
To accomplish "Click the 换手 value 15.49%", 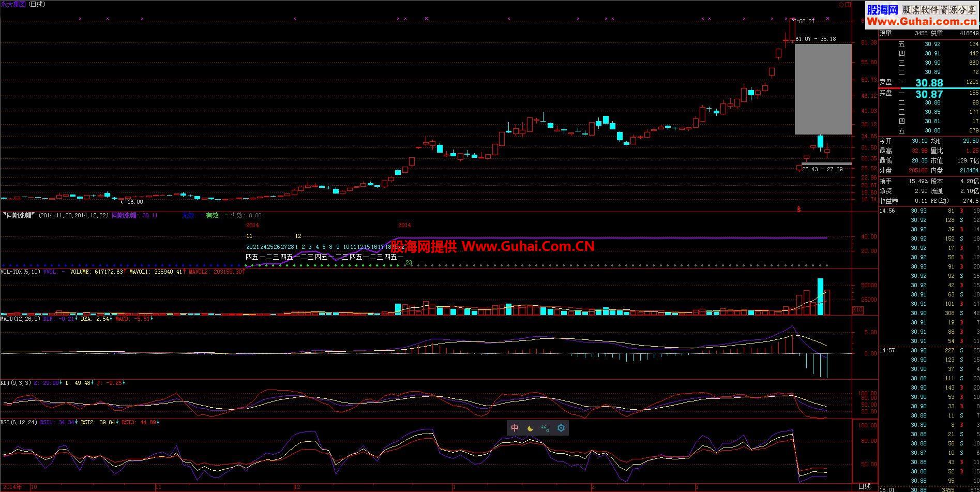I will point(918,181).
